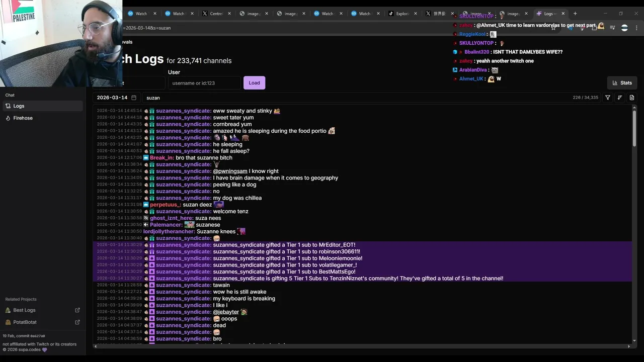Click the 226 / 34,335 results counter
Viewport: 644px width, 362px height.
(x=585, y=98)
